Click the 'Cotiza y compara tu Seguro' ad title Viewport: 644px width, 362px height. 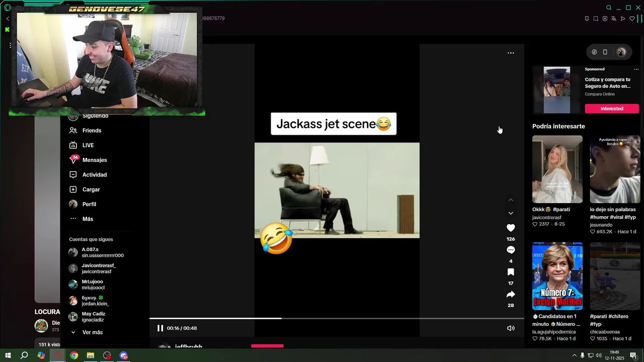608,82
